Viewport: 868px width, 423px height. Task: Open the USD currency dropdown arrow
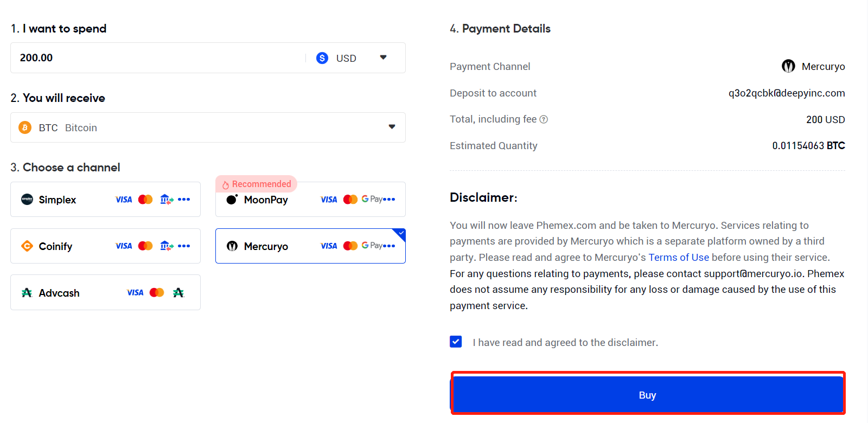(383, 57)
